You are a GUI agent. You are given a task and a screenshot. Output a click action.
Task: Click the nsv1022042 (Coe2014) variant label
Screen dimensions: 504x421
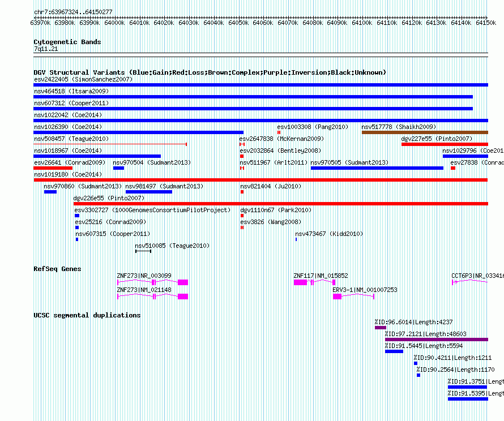coord(68,115)
